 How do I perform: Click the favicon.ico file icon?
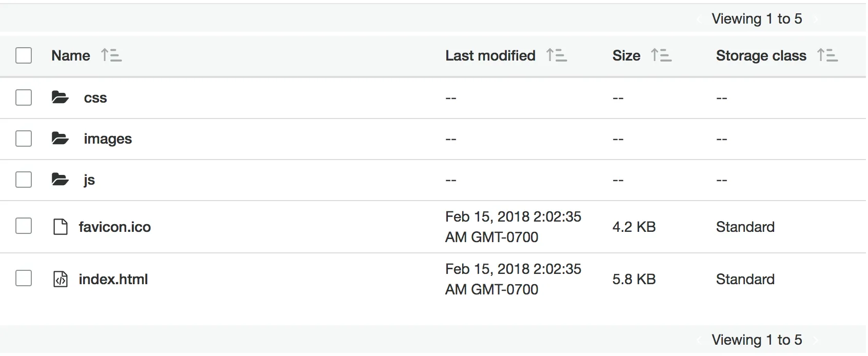(x=61, y=227)
